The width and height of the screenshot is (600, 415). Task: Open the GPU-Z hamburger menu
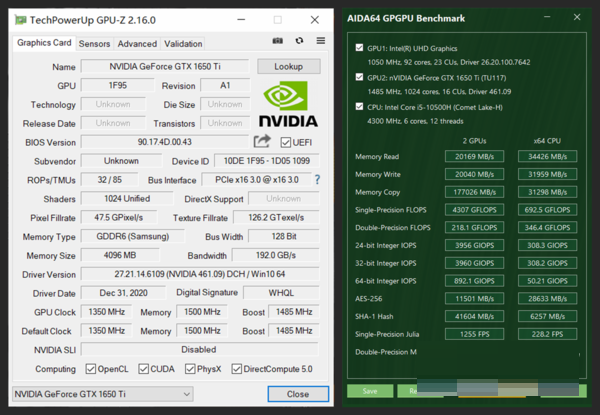coord(320,41)
